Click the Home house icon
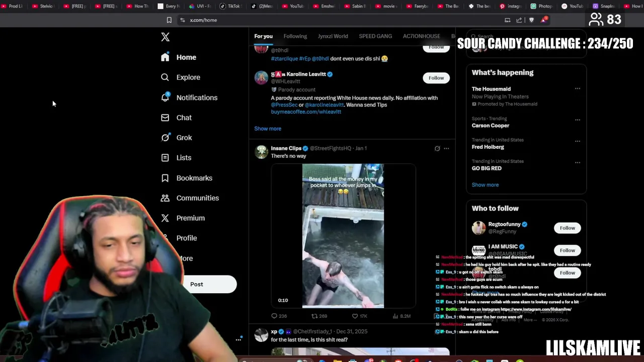 (x=165, y=57)
